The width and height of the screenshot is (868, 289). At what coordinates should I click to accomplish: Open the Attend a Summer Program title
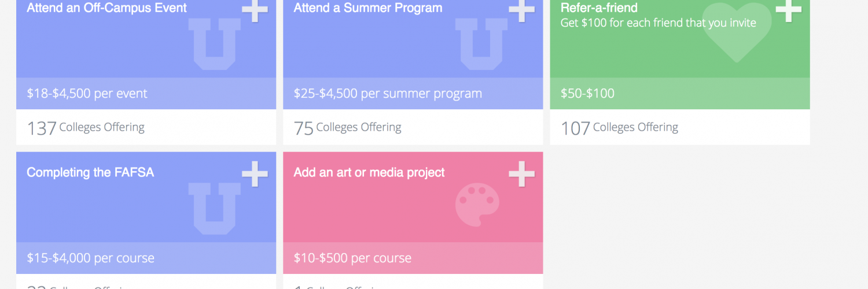click(368, 8)
